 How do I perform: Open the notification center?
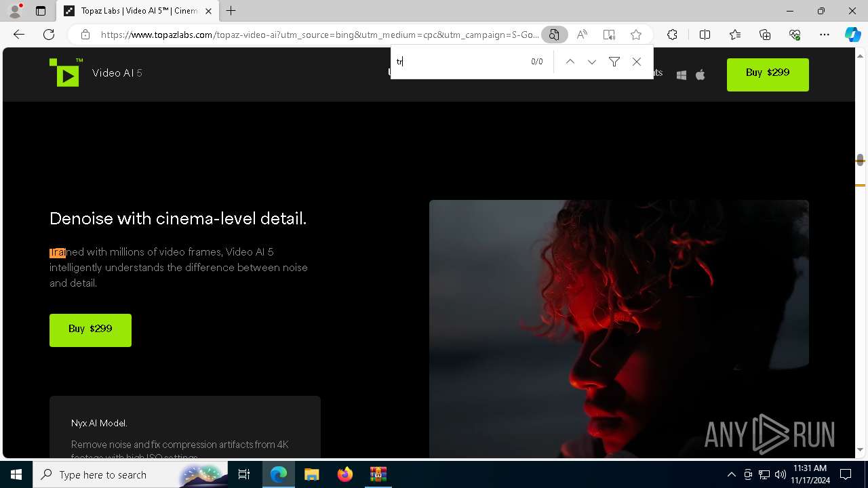tap(846, 474)
